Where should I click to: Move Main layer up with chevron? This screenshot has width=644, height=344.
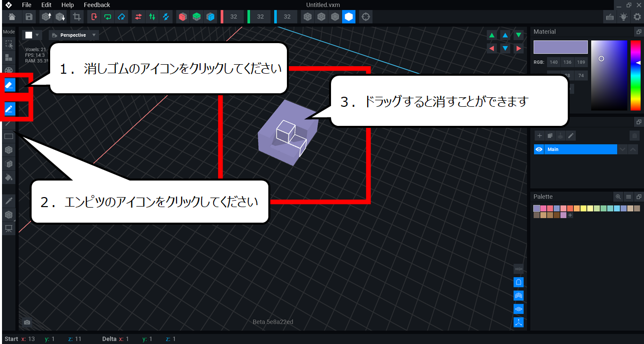(x=633, y=149)
